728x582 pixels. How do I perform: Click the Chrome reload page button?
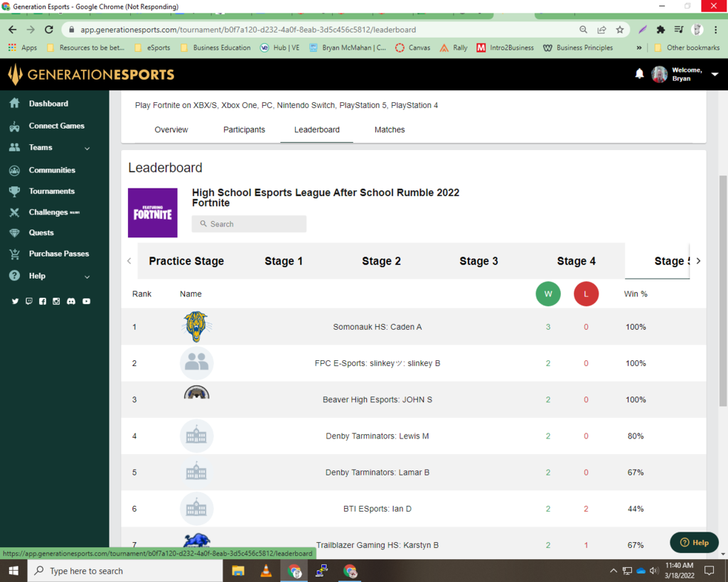[49, 30]
